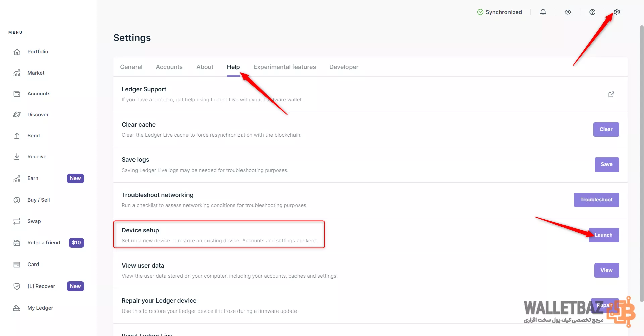Click the Buy / Sell dollar icon

click(17, 200)
